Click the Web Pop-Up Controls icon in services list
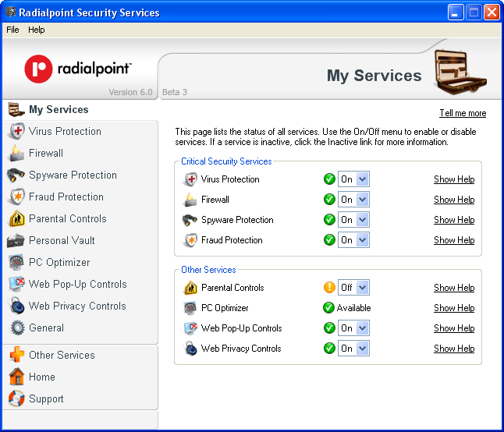This screenshot has width=504, height=432. pos(190,328)
